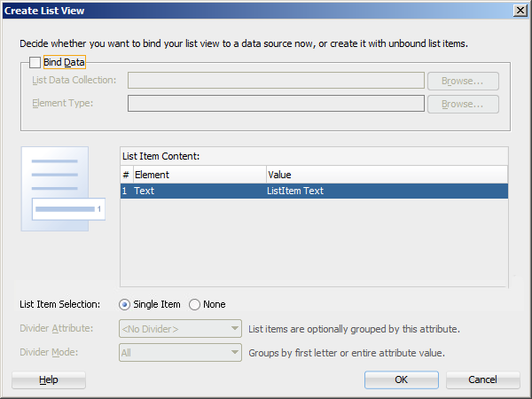This screenshot has height=399, width=532.
Task: Confirm with the OK button
Action: 401,379
